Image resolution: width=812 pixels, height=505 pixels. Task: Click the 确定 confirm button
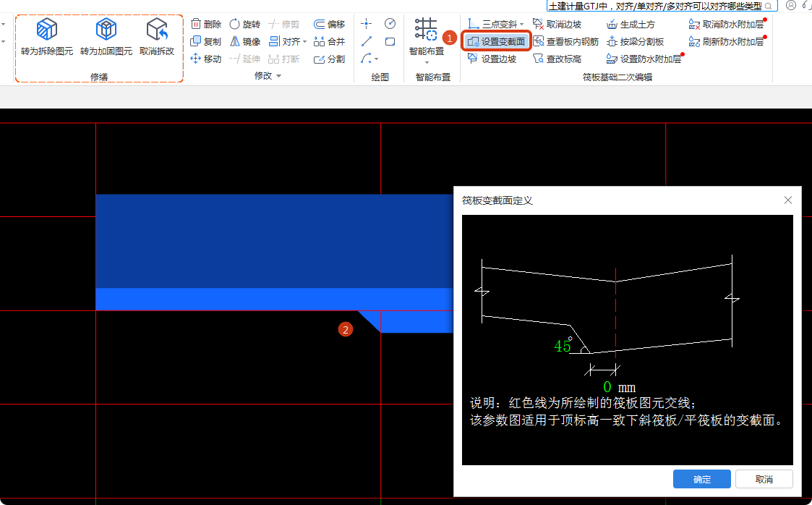(x=701, y=479)
